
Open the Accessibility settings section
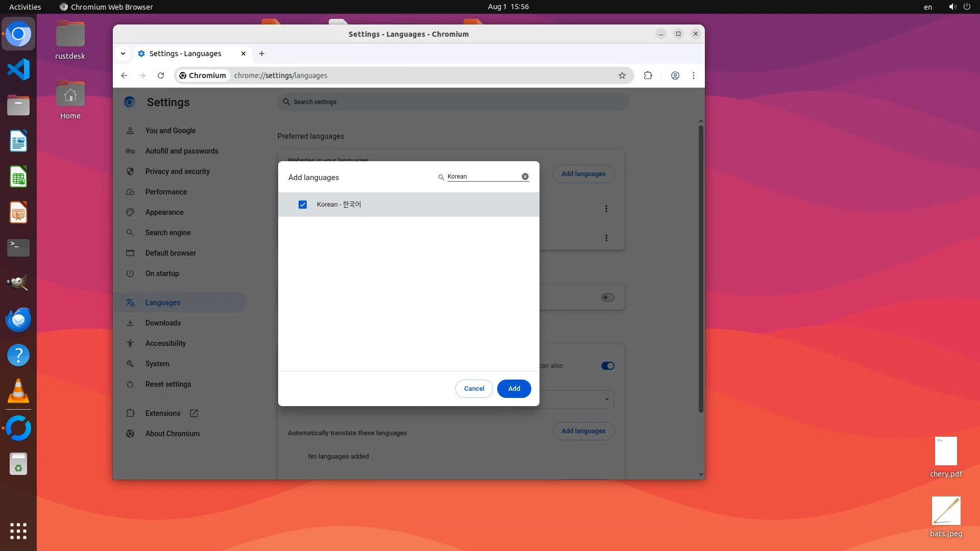pos(165,343)
